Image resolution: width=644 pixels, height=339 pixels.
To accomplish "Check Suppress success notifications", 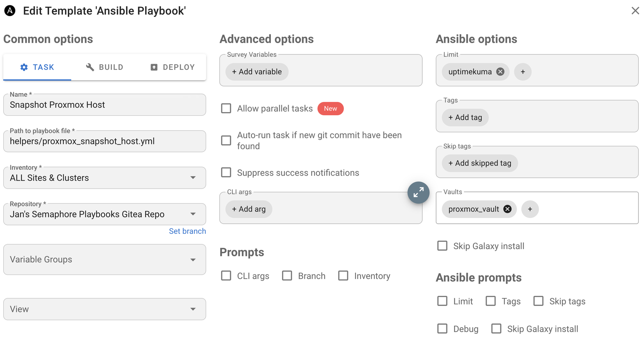I will [226, 173].
